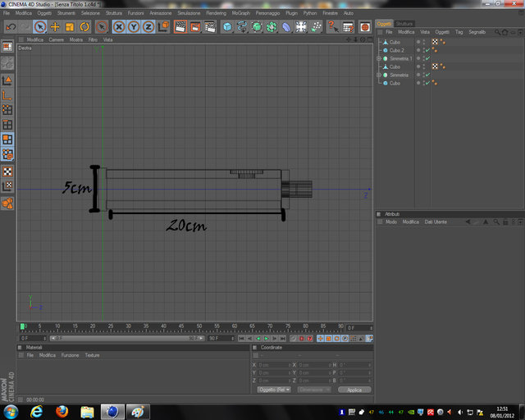Click stepper of current frame 0 F field
Screen dimensions: 525x420
(x=371, y=328)
